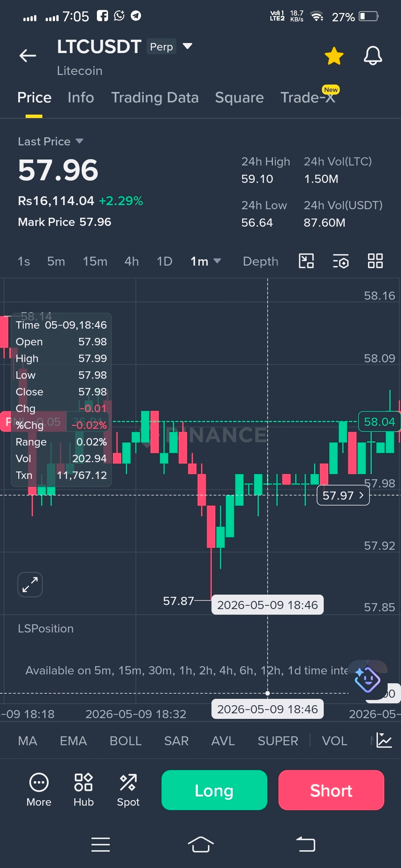Viewport: 401px width, 868px height.
Task: Open the Trade-X tab
Action: [x=308, y=98]
